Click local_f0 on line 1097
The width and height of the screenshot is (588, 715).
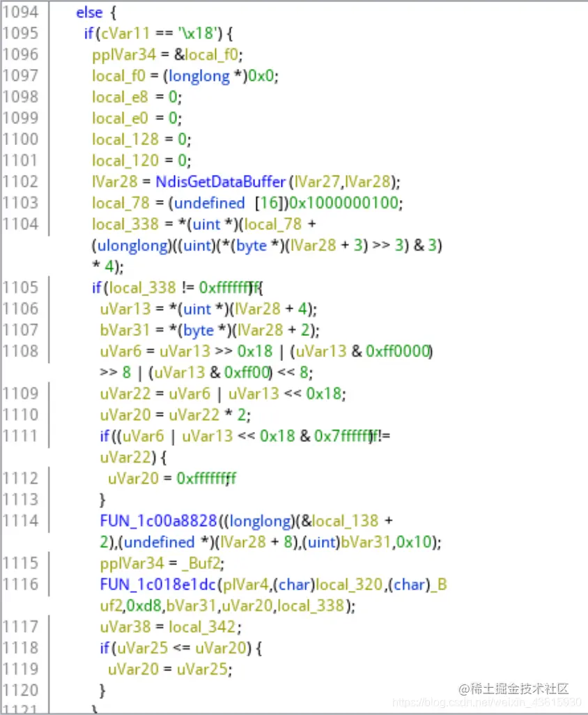tap(119, 76)
